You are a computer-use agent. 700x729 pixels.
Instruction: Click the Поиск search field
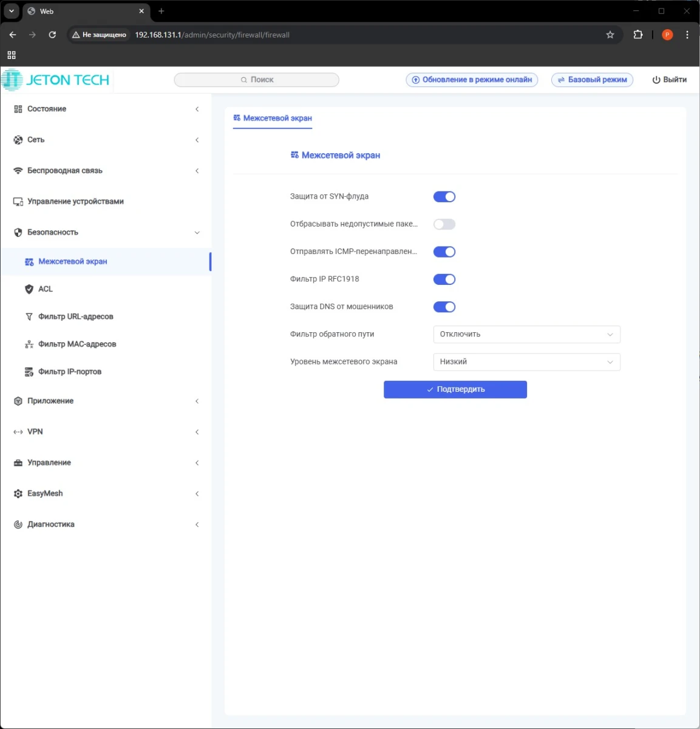[256, 80]
